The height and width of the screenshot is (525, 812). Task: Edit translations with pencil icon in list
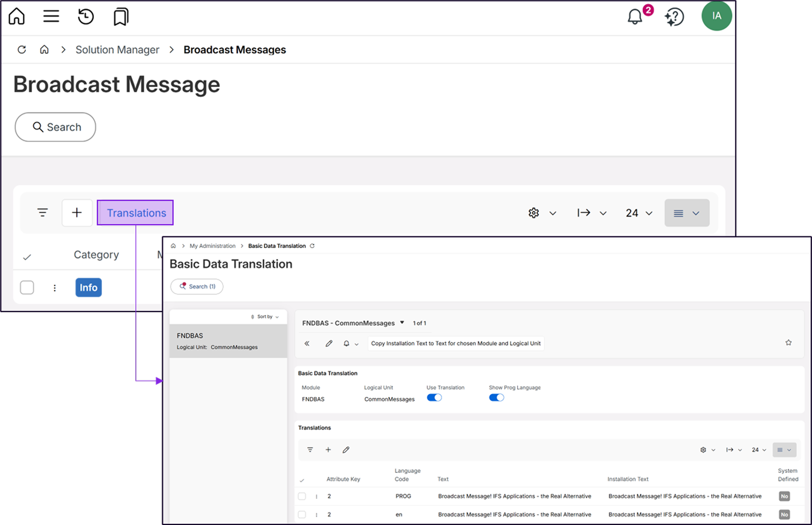(x=346, y=450)
